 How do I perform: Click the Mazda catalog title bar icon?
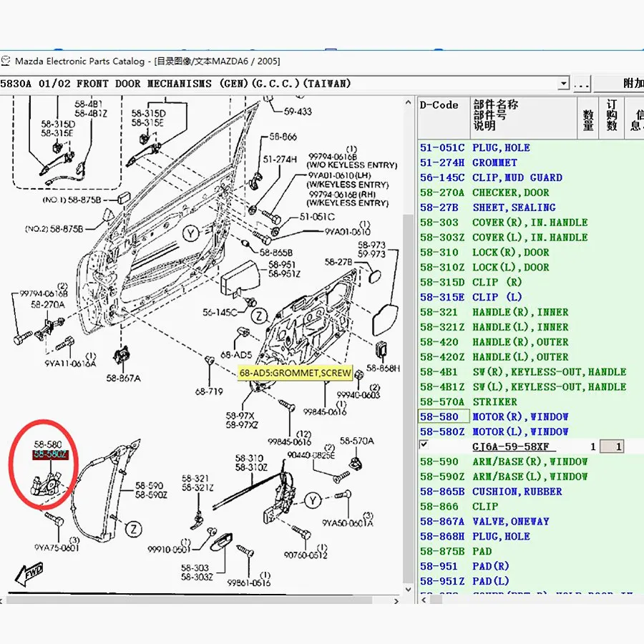(x=6, y=61)
